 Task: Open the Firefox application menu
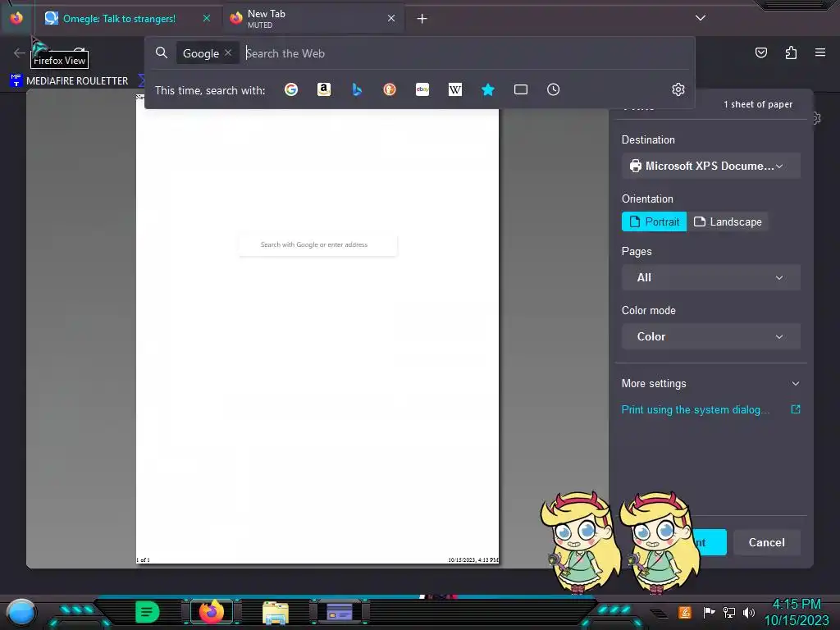tap(820, 52)
